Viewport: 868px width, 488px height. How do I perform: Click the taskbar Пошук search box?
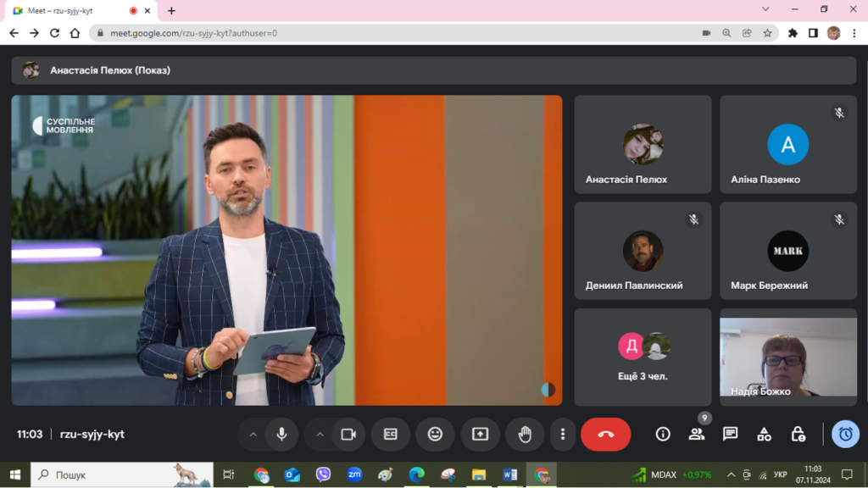tap(122, 474)
